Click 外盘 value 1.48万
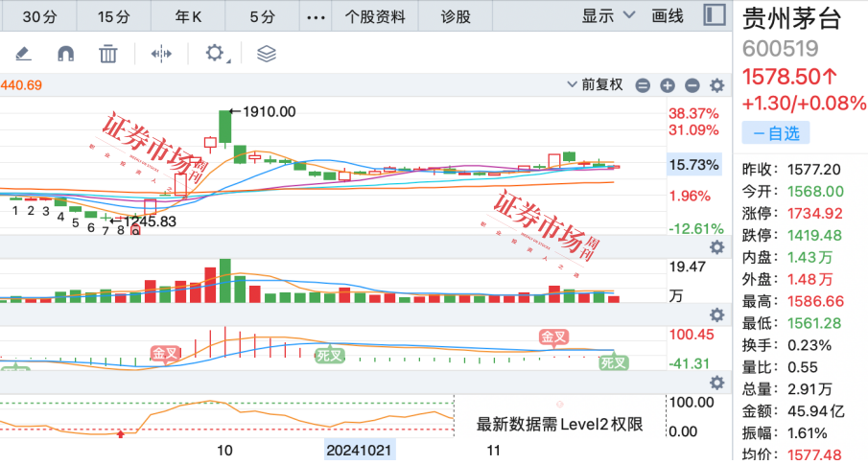868x465 pixels. click(809, 279)
